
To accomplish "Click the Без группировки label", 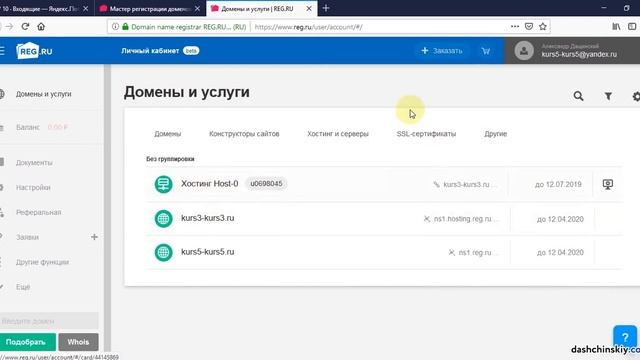I will point(170,159).
